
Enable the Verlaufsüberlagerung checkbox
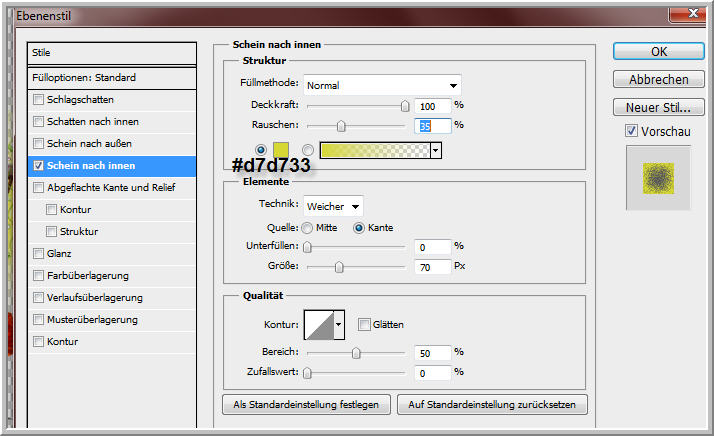pyautogui.click(x=39, y=298)
